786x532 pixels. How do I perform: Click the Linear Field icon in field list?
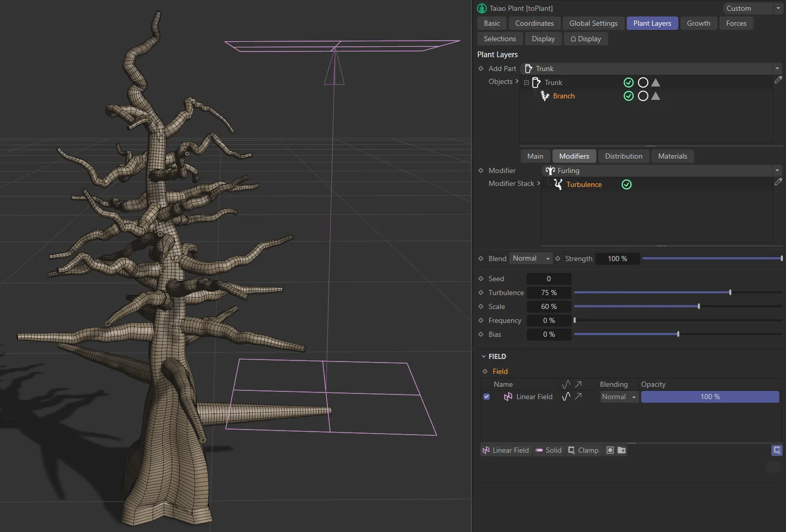(x=508, y=397)
